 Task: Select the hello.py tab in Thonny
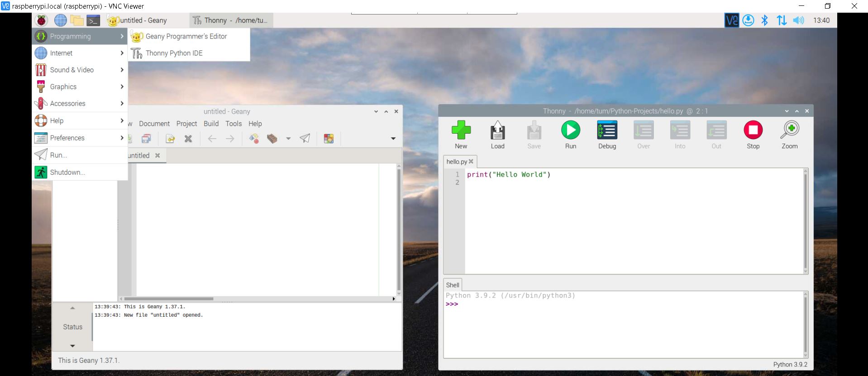click(457, 162)
